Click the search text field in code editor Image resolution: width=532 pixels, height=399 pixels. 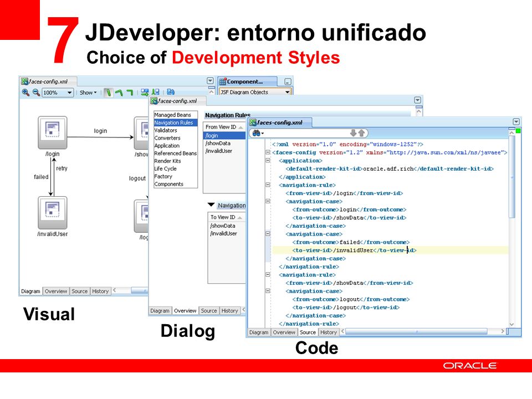[307, 133]
